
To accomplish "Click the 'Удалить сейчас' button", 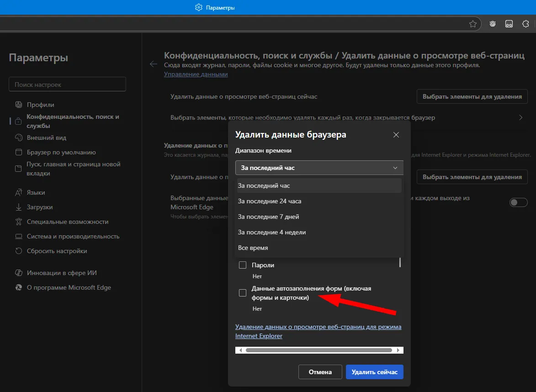I will point(374,372).
